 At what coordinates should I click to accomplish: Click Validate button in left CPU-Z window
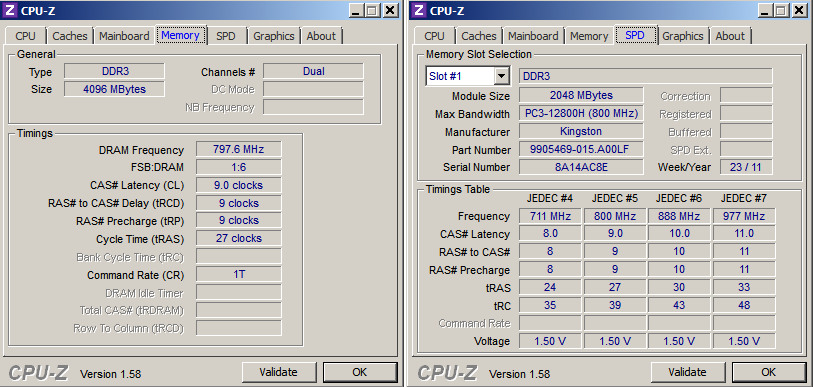click(x=279, y=372)
